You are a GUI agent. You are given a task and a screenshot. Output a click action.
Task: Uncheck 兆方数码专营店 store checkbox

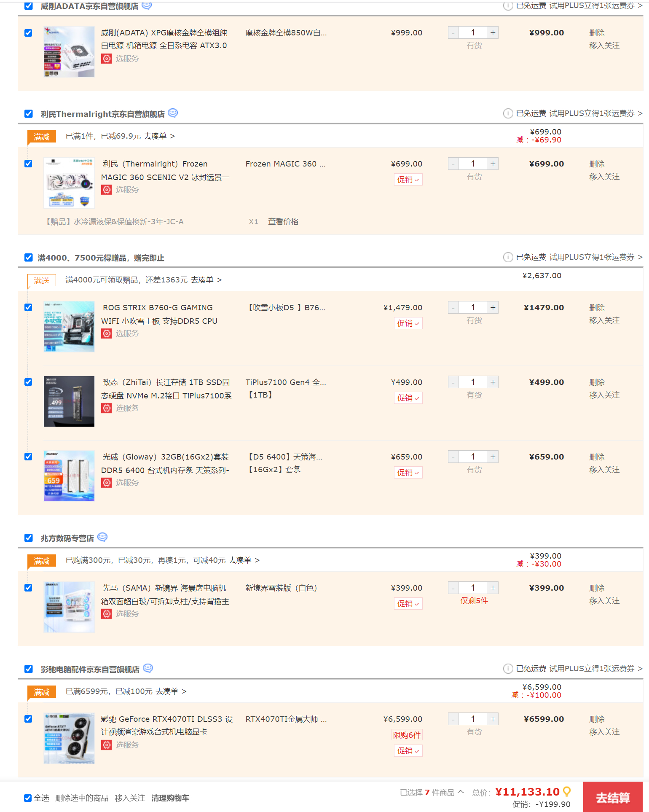click(29, 538)
